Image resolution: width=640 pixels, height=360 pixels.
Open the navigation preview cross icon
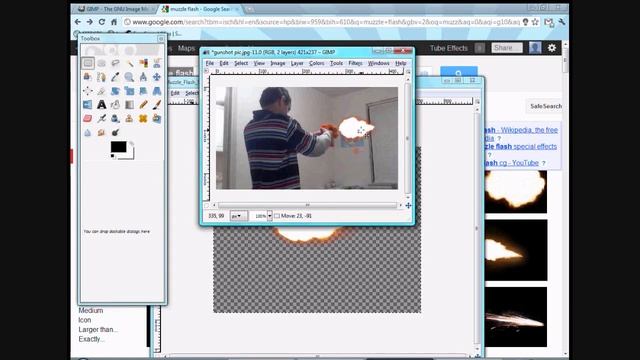pyautogui.click(x=408, y=205)
